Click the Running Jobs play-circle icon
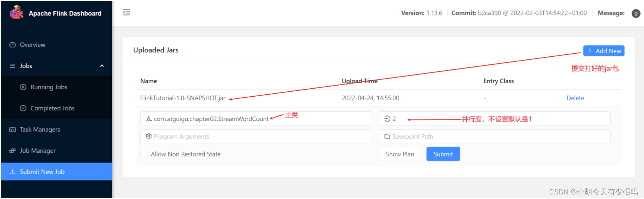Image resolution: width=644 pixels, height=199 pixels. 23,87
